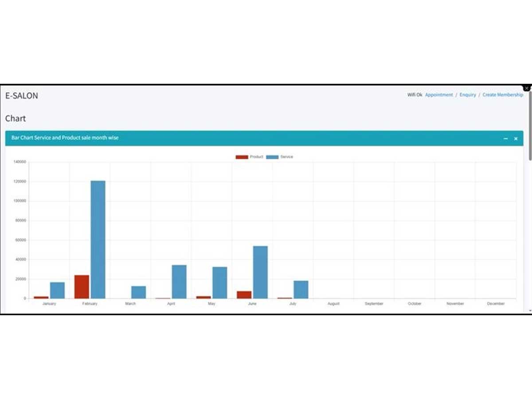Click the '60000' y-axis value
Image resolution: width=532 pixels, height=399 pixels.
click(x=21, y=240)
